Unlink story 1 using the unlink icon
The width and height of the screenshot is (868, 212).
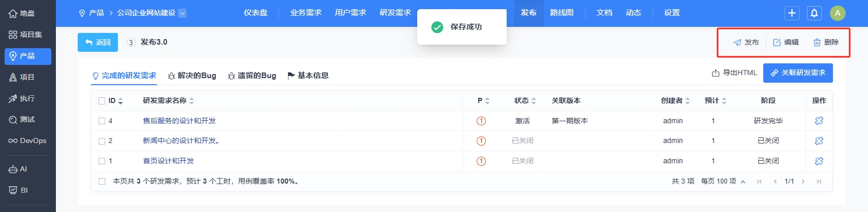(x=819, y=161)
